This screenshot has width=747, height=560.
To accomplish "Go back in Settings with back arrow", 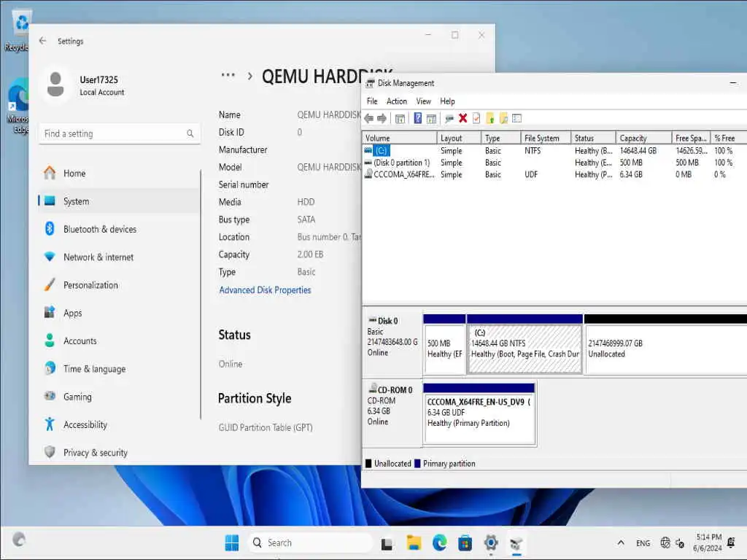I will pos(43,41).
